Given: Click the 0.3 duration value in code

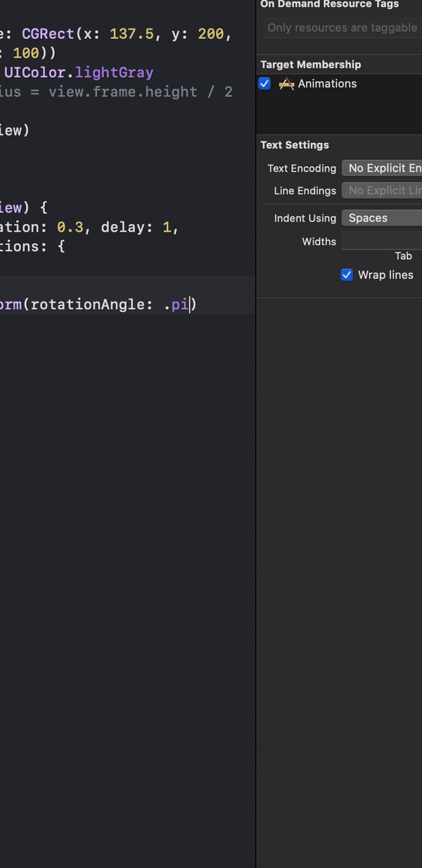Looking at the screenshot, I should pos(70,227).
